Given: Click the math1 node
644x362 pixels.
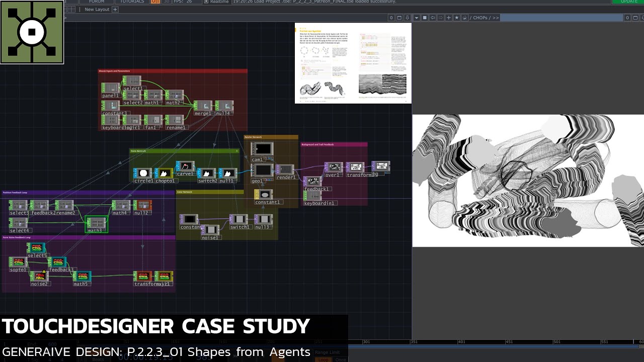Looking at the screenshot, I should pos(152,96).
